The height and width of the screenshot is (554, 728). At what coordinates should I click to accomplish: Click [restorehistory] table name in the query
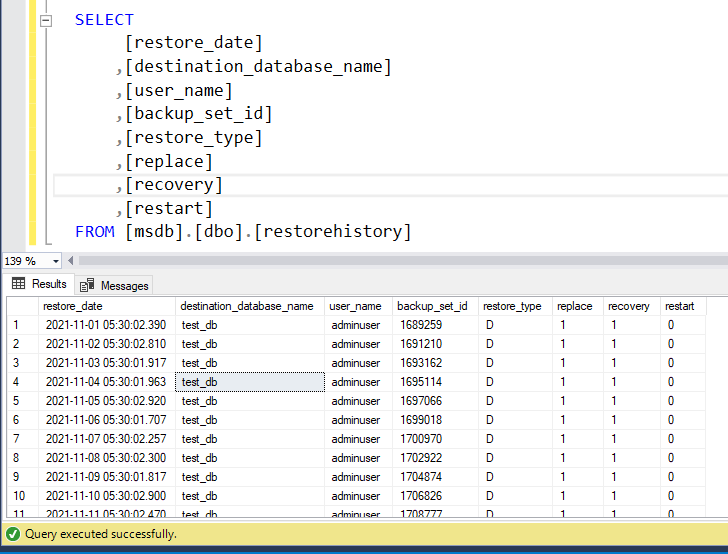pos(332,232)
